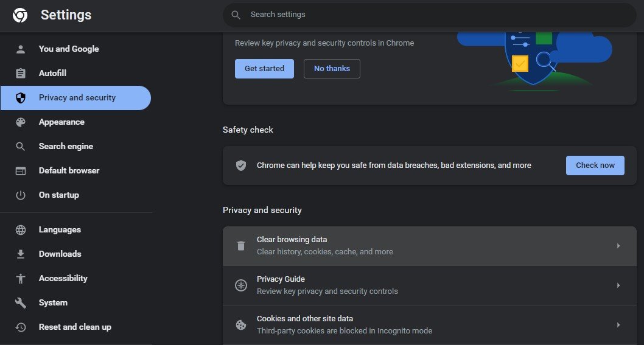This screenshot has height=345, width=644.
Task: Click the Privacy and security section heading
Action: tap(262, 211)
